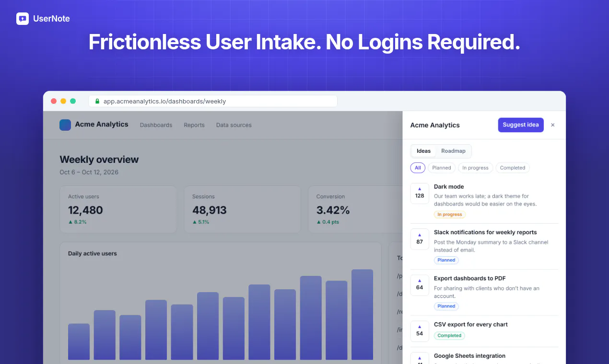
Task: Click the Conversion 3.42% card
Action: click(355, 209)
